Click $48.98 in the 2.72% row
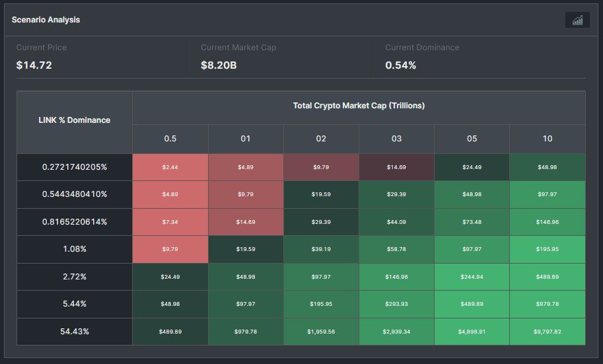Viewport: 603px width, 364px height. (x=246, y=277)
